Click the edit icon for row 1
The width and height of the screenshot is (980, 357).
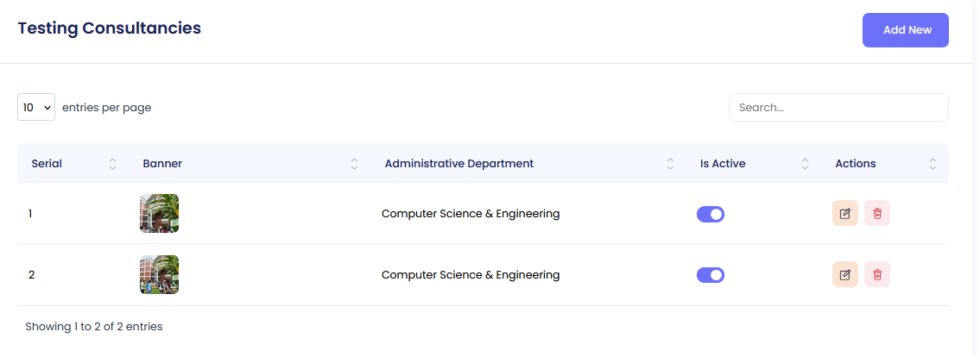coord(844,213)
